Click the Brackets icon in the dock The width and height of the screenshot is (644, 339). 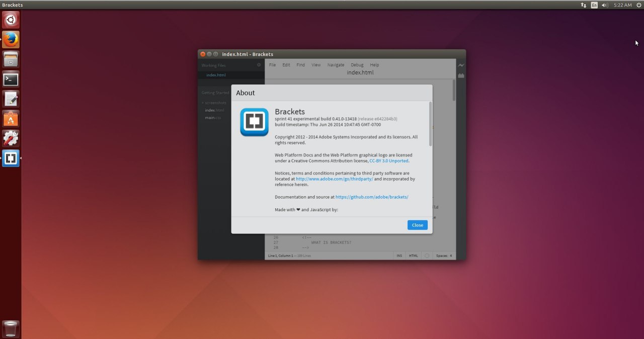[11, 158]
